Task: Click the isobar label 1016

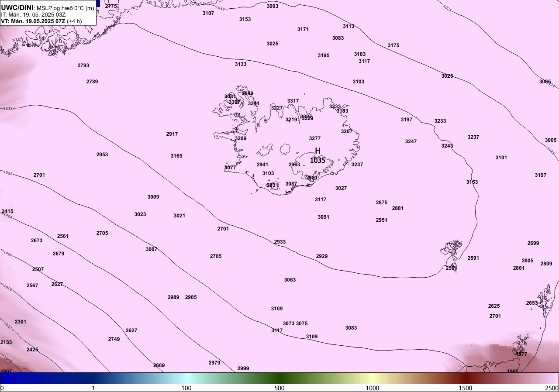Action: (x=7, y=288)
